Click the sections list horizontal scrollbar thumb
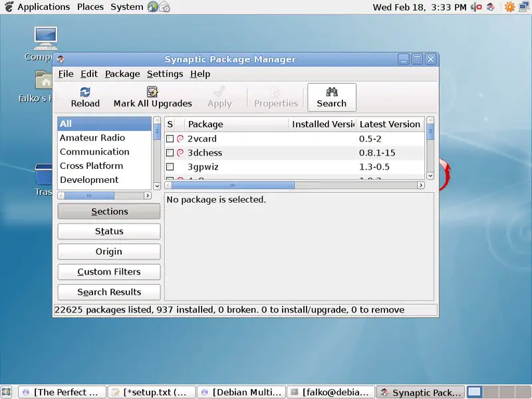The image size is (532, 399). (89, 196)
